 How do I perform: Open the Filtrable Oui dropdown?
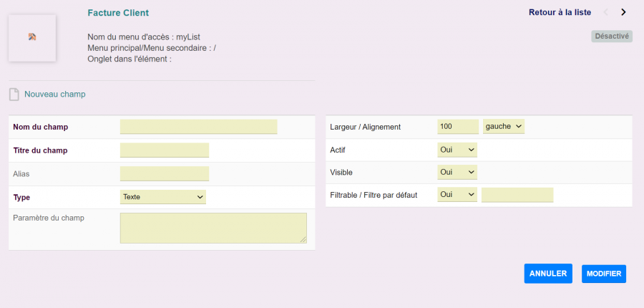[457, 195]
